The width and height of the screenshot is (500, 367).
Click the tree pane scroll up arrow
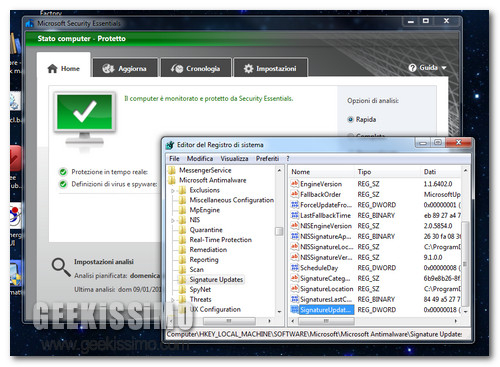279,170
